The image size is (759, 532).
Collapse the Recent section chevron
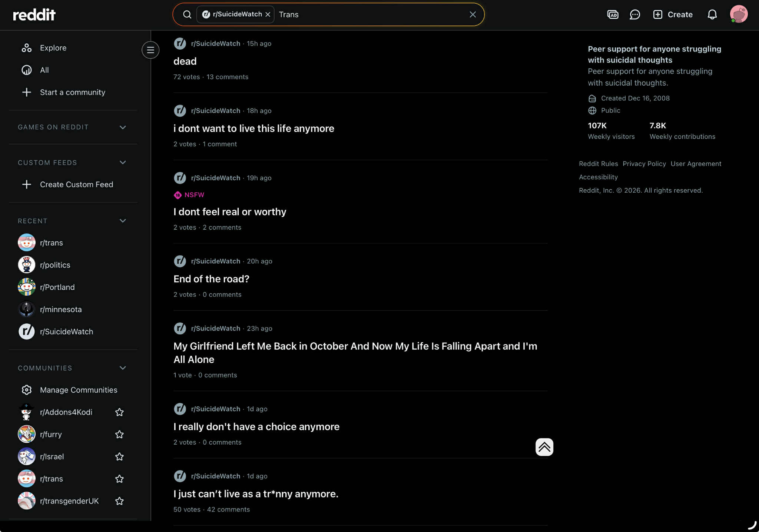[123, 221]
